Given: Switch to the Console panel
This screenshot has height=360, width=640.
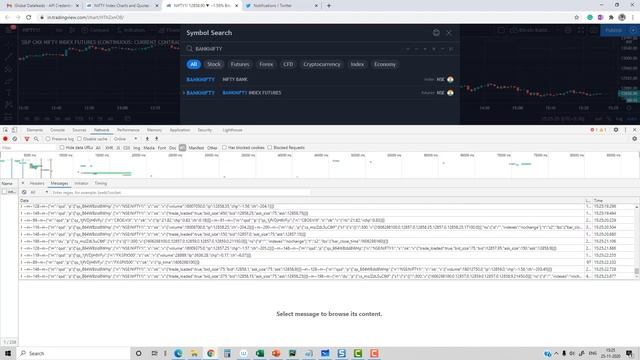Looking at the screenshot, I should tap(58, 130).
